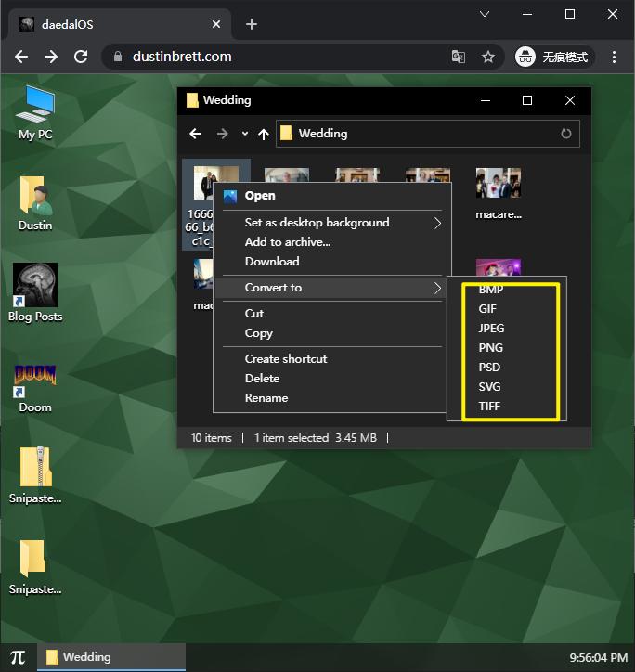Viewport: 635px width, 672px height.
Task: Select the third photo thumbnail in top row
Action: coord(357,174)
